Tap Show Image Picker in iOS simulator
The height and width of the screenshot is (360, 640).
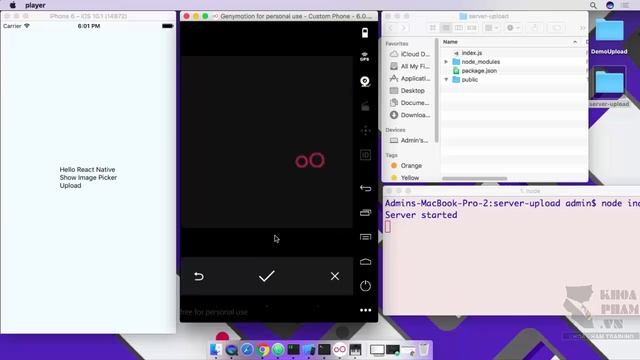[88, 178]
